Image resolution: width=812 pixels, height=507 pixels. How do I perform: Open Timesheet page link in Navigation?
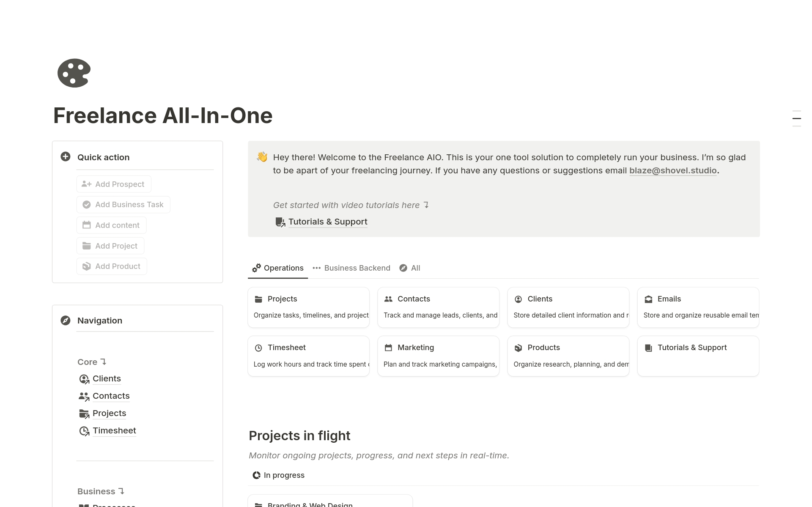(x=115, y=431)
